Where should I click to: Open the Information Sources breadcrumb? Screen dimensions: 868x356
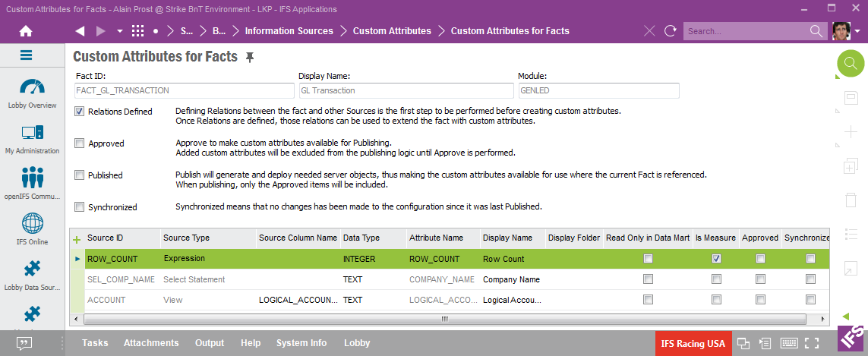(x=289, y=31)
